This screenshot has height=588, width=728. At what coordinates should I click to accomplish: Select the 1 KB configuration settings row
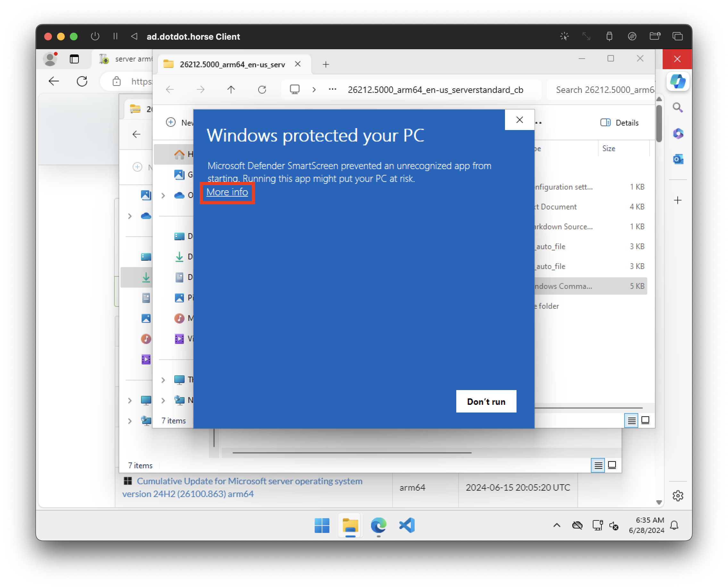tap(591, 187)
